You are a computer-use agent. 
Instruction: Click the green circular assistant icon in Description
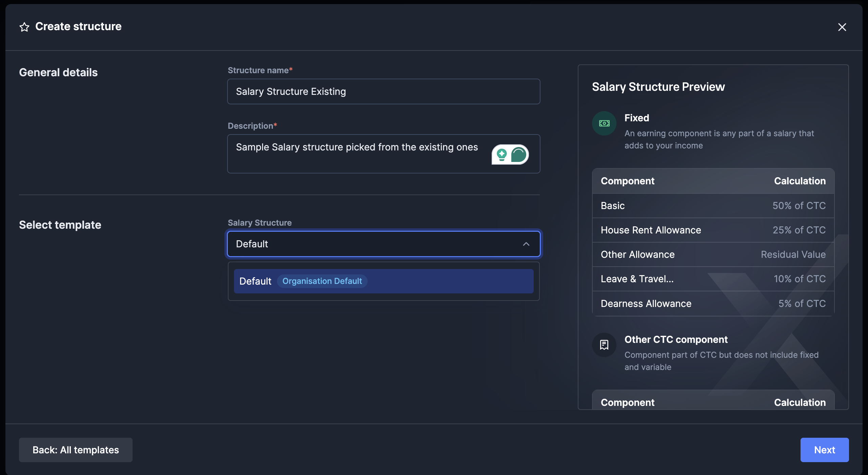pyautogui.click(x=519, y=154)
